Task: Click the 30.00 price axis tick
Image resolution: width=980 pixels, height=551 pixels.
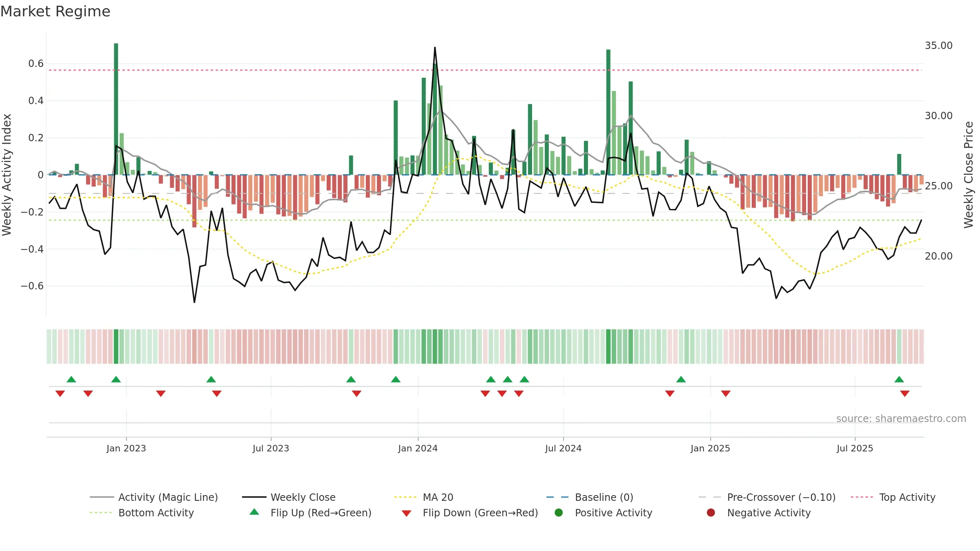Action: (938, 116)
